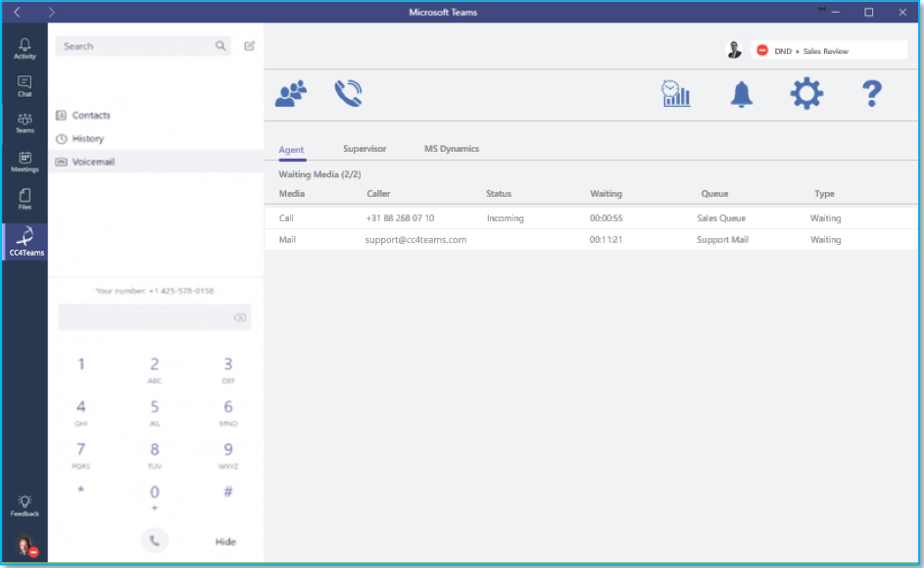Dial digit 5 JKL on keypad

coord(155,412)
